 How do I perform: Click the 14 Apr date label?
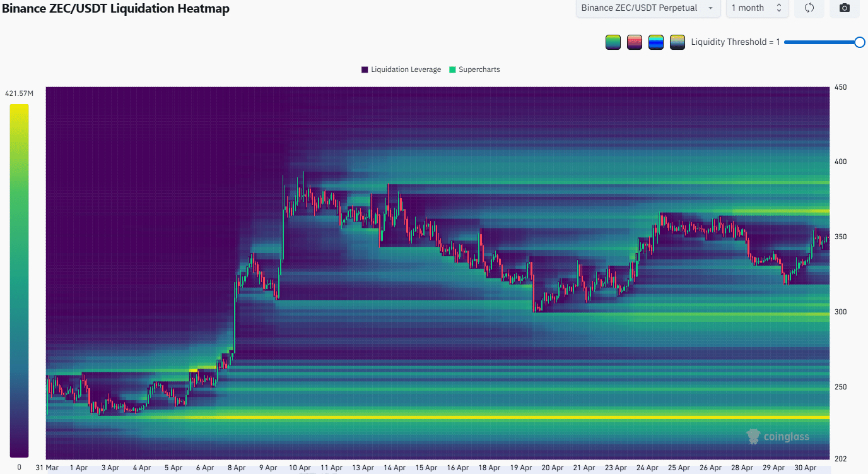coord(394,468)
